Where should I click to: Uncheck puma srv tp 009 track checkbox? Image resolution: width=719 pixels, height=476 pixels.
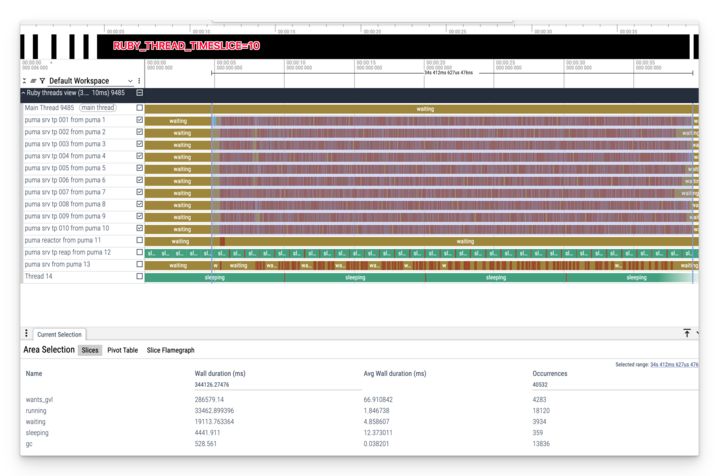(x=139, y=216)
